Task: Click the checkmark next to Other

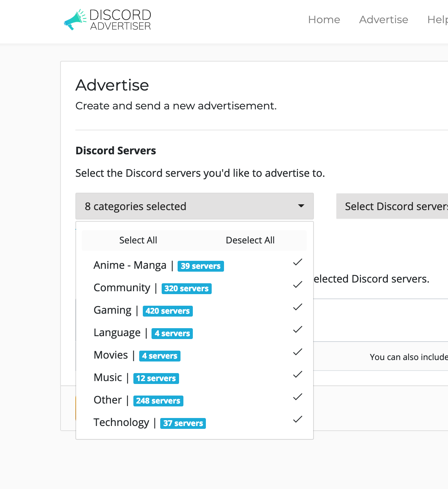Action: tap(298, 397)
